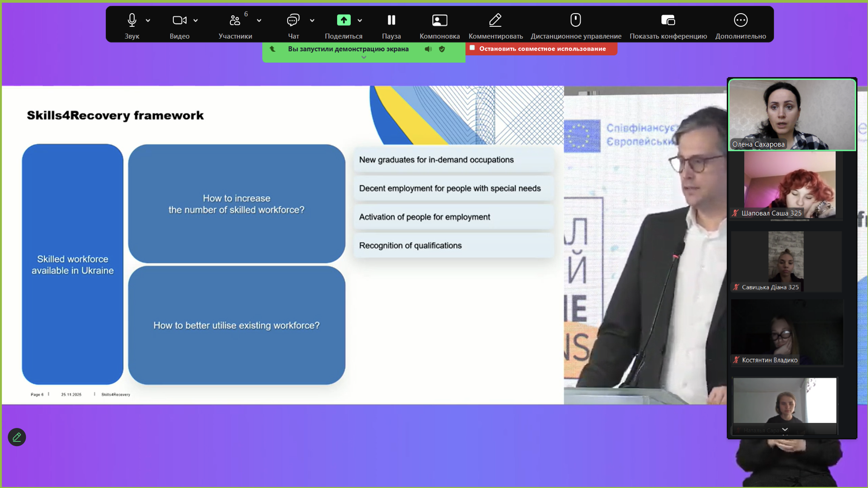Open the Комментировать annotation tool

point(495,20)
